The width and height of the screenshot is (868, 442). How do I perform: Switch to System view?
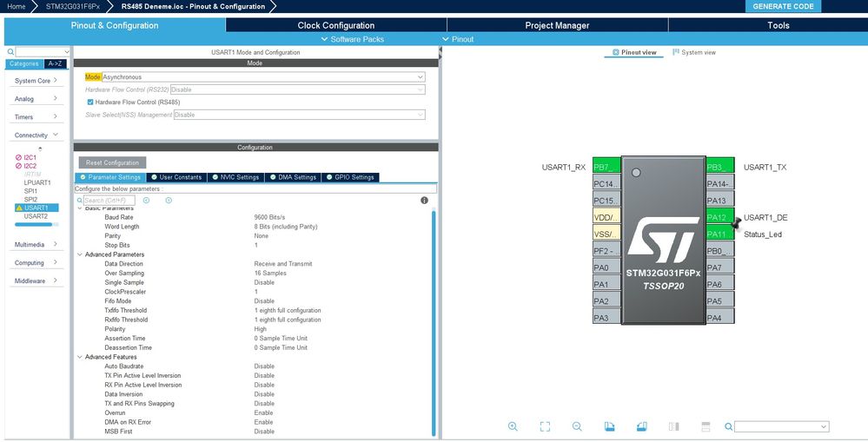(694, 53)
